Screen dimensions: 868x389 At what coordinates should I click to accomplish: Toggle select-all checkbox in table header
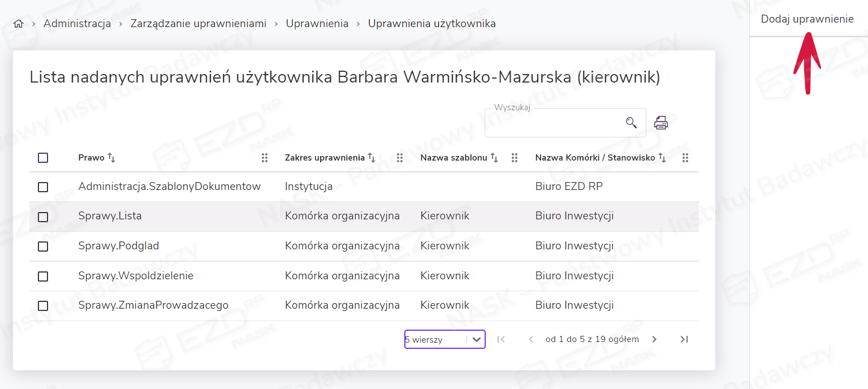click(x=43, y=158)
